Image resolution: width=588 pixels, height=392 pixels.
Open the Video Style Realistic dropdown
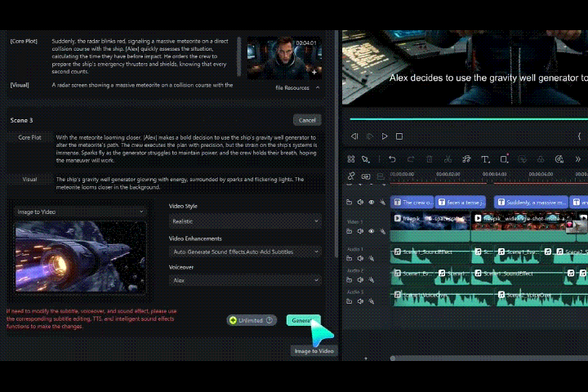click(245, 221)
